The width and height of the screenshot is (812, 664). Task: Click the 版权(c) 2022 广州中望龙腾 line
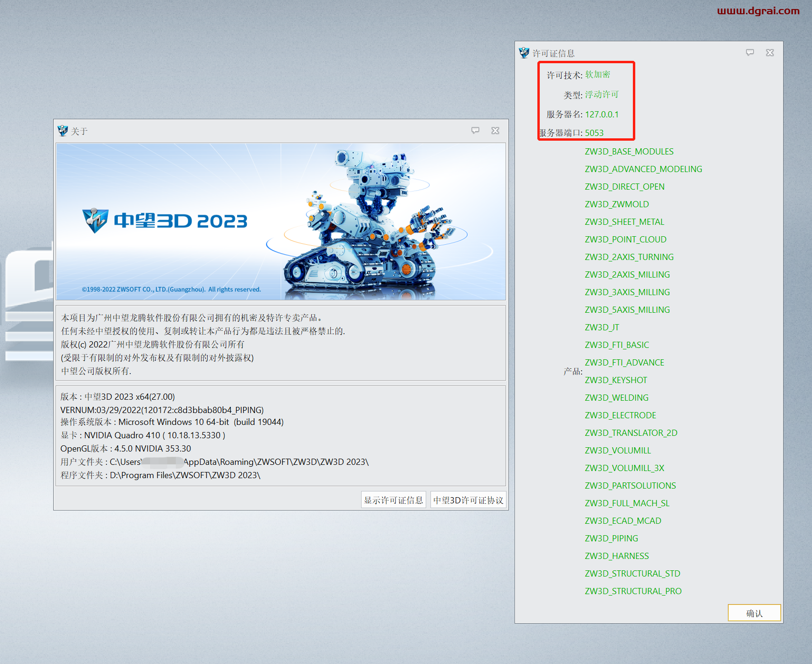(x=153, y=345)
